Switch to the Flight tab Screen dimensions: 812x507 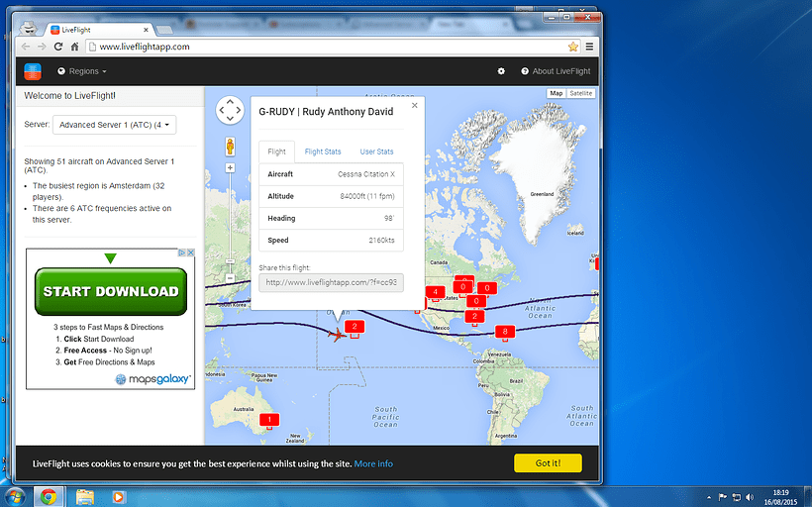[x=276, y=152]
